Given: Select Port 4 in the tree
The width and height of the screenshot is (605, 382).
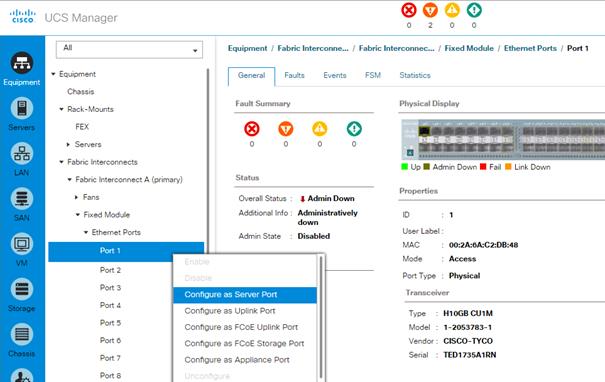Looking at the screenshot, I should tap(110, 306).
